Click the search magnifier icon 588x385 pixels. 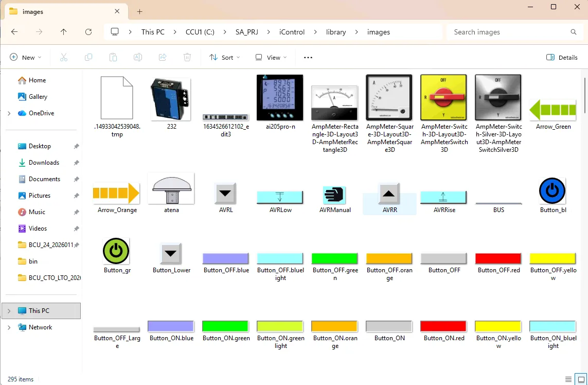pyautogui.click(x=574, y=32)
